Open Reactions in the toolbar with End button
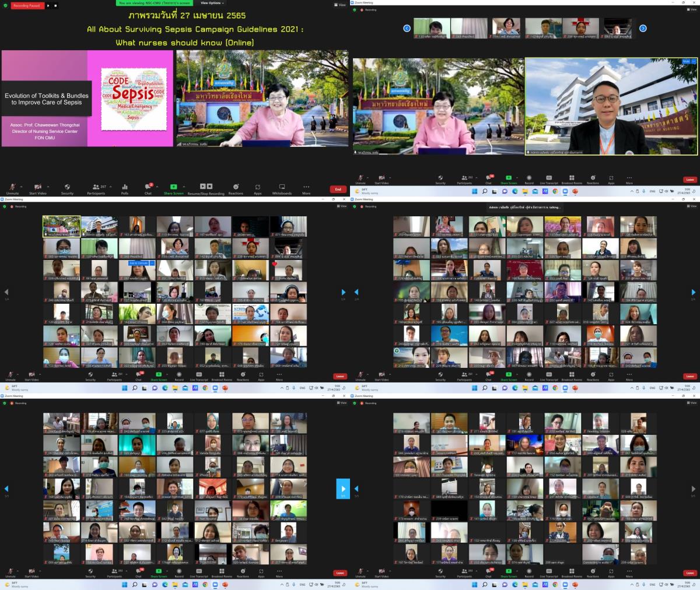This screenshot has width=700, height=590. (236, 188)
